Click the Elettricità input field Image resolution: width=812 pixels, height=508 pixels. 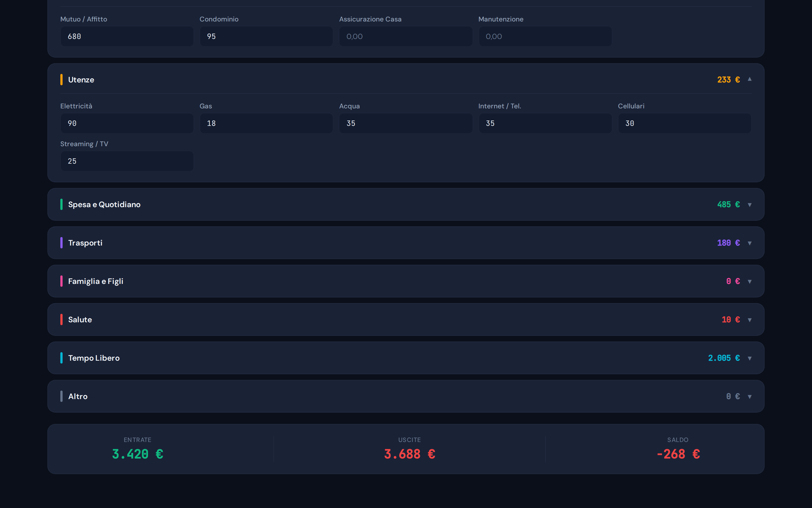[x=127, y=123]
